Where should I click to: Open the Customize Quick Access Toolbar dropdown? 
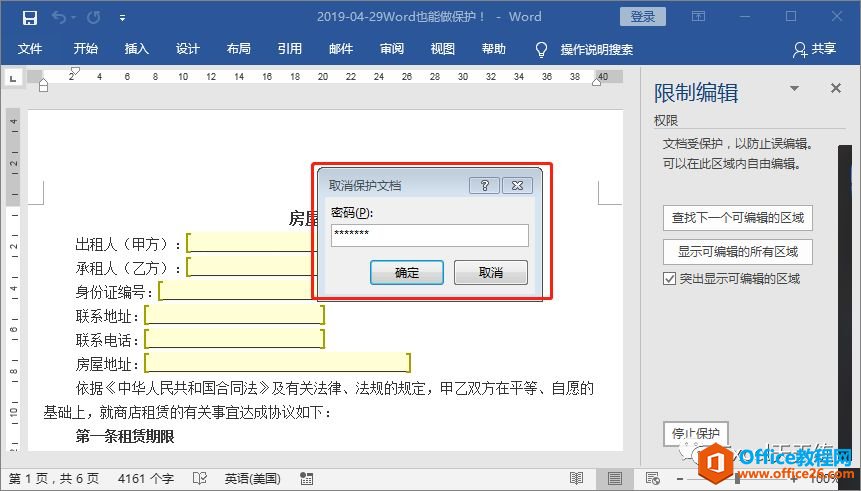point(122,17)
